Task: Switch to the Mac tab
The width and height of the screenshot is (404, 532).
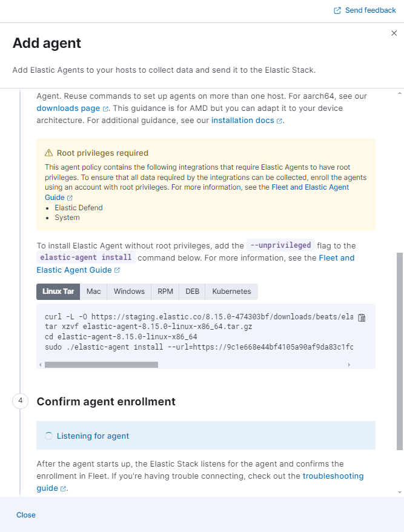Action: pos(93,291)
